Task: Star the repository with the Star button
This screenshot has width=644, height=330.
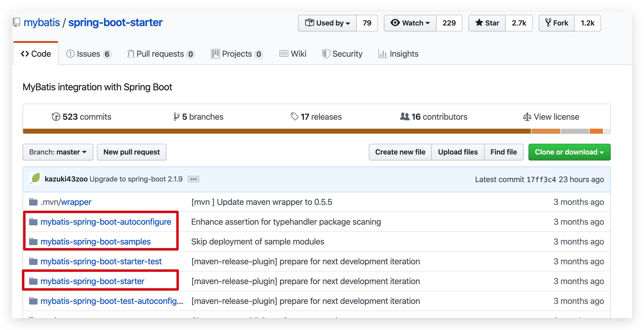Action: click(487, 23)
